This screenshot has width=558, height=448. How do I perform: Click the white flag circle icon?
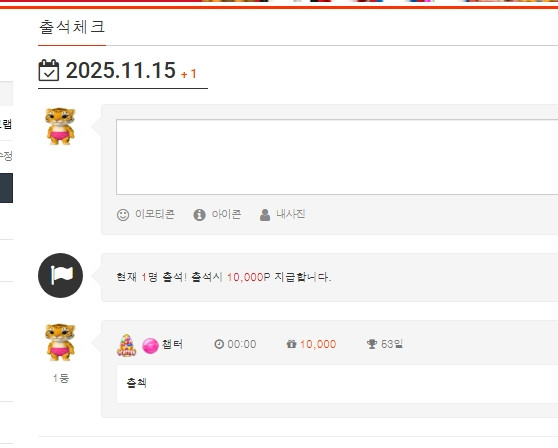point(60,275)
